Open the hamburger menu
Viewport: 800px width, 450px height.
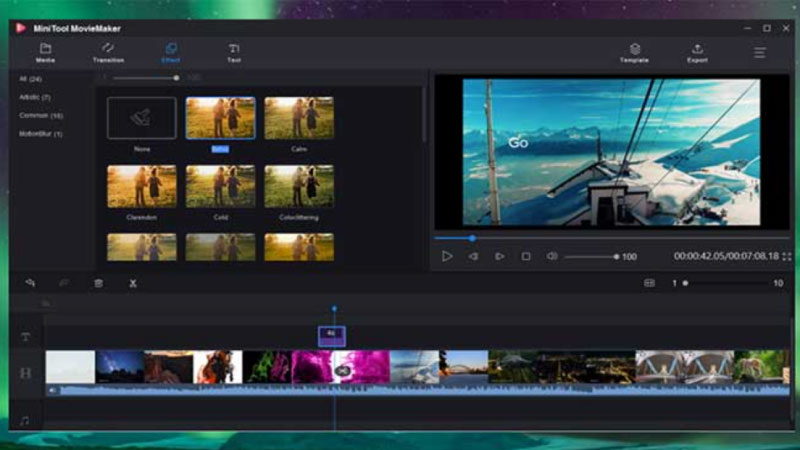[x=760, y=53]
